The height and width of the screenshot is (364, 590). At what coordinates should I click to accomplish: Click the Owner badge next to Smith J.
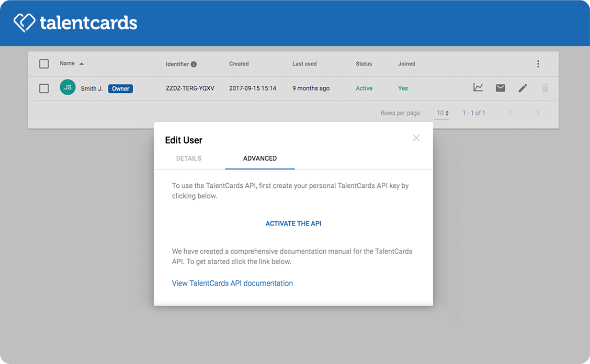click(x=120, y=88)
